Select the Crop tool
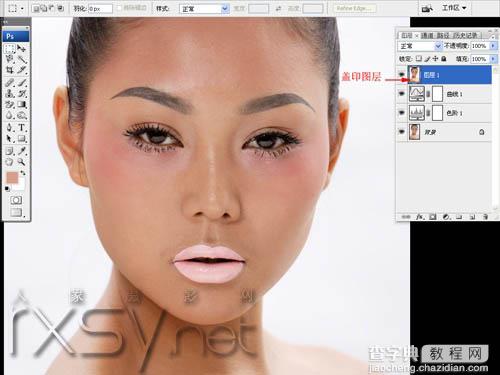The width and height of the screenshot is (500, 375). pyautogui.click(x=10, y=70)
